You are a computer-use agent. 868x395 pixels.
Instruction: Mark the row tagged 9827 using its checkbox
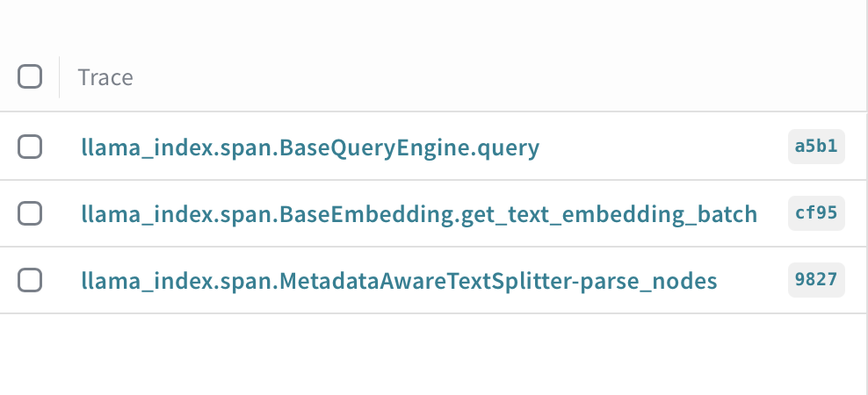tap(30, 280)
